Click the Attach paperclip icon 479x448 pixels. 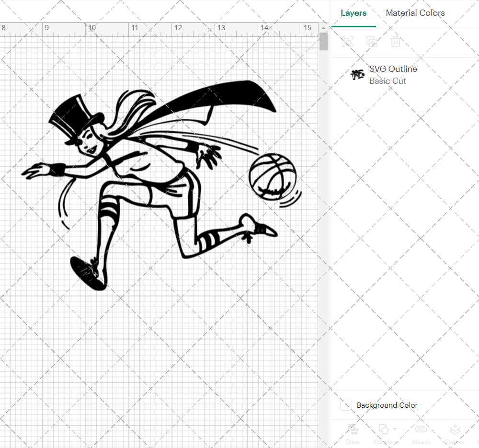(x=421, y=429)
